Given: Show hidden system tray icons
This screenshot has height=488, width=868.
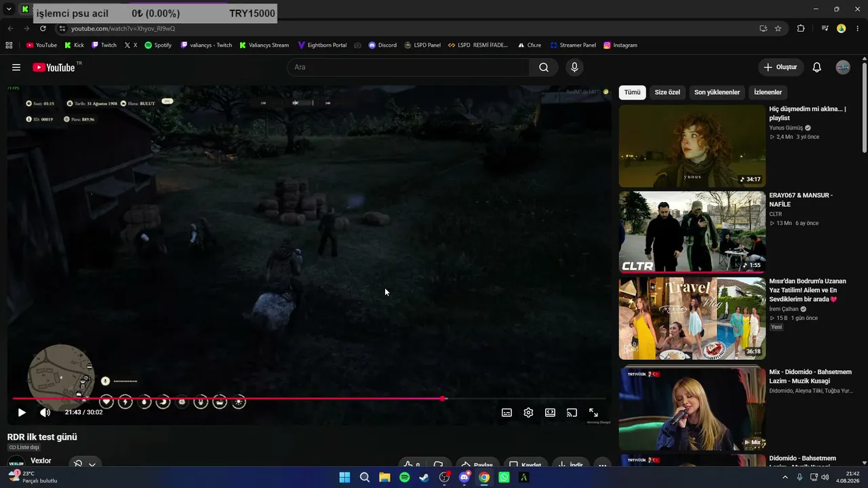Looking at the screenshot, I should tap(785, 477).
